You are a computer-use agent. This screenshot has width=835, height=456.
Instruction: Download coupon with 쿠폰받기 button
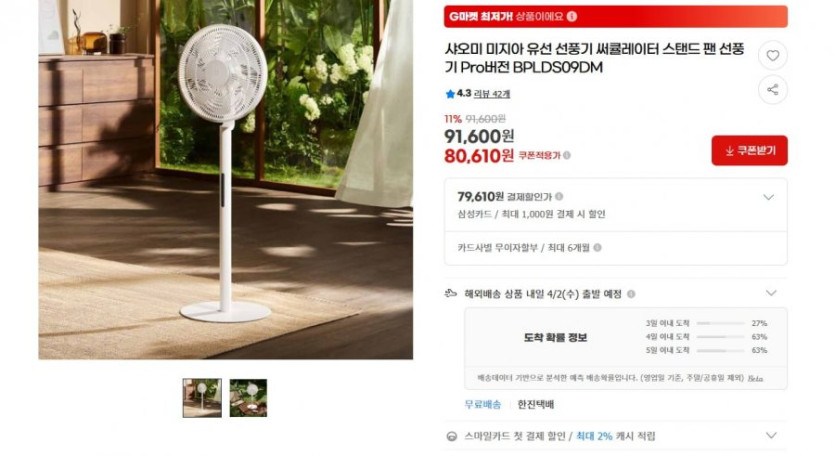tap(749, 151)
